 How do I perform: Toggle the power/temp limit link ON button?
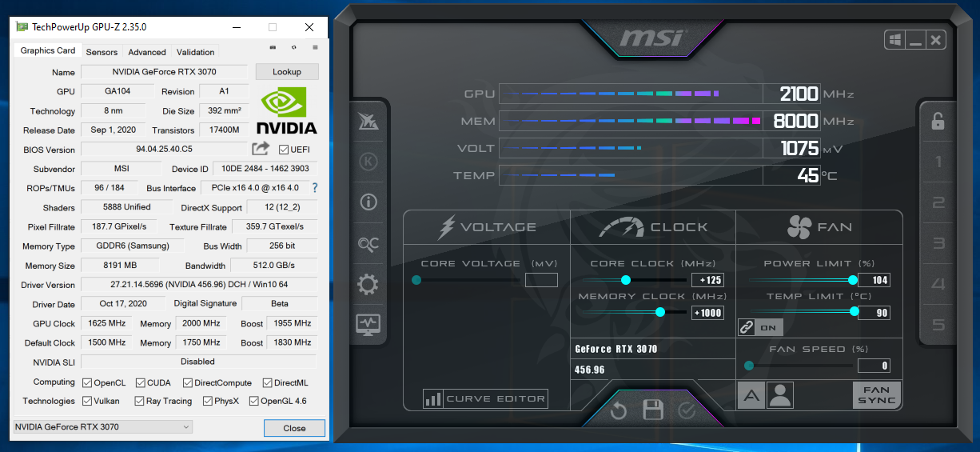[x=760, y=327]
